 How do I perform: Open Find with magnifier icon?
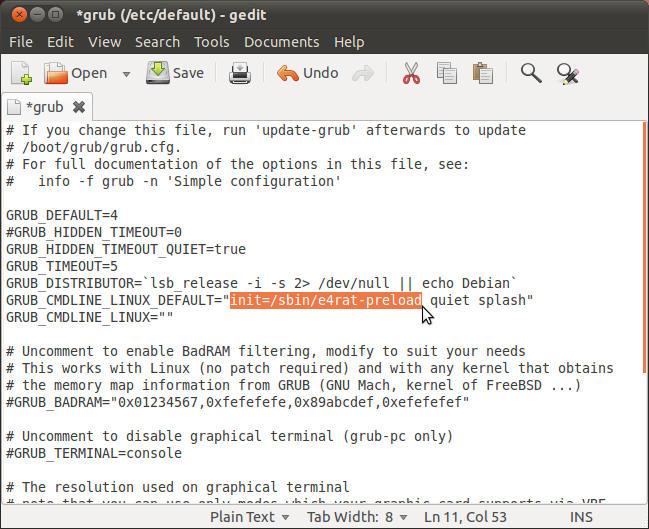point(531,73)
